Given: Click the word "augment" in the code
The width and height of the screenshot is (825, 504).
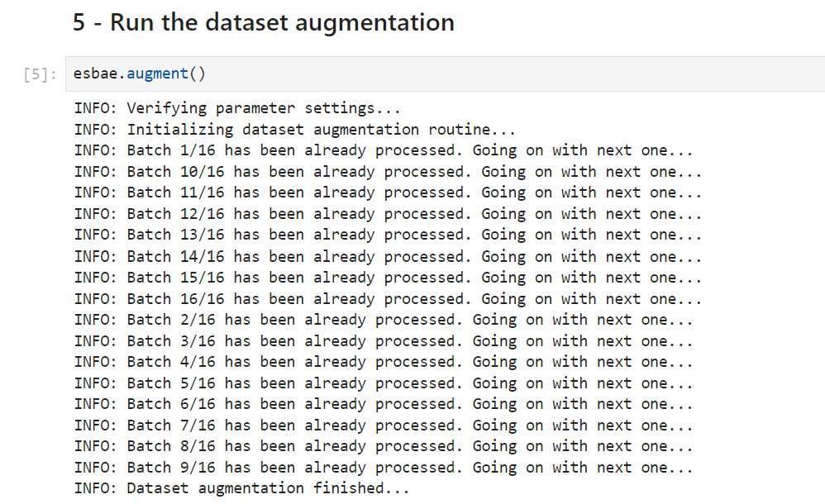Looking at the screenshot, I should pyautogui.click(x=157, y=74).
